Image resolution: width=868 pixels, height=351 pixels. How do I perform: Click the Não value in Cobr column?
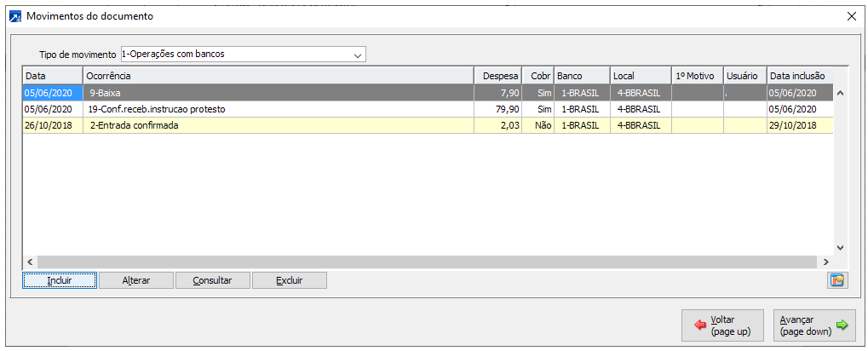[537, 125]
